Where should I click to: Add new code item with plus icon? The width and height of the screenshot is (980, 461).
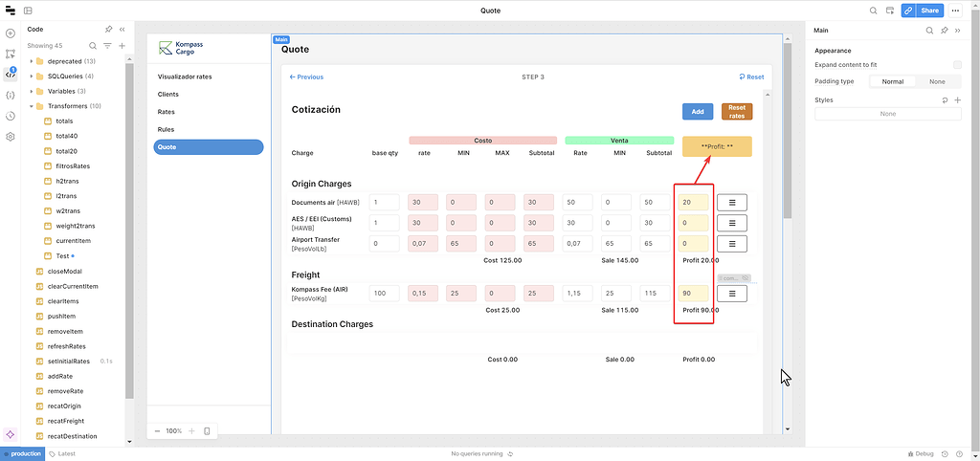(122, 46)
